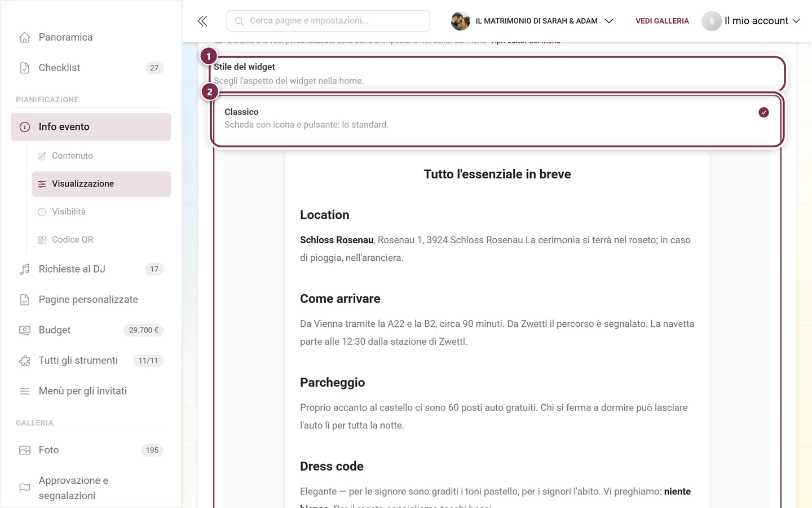Click the Stile del widget heading
The height and width of the screenshot is (508, 812).
[244, 67]
